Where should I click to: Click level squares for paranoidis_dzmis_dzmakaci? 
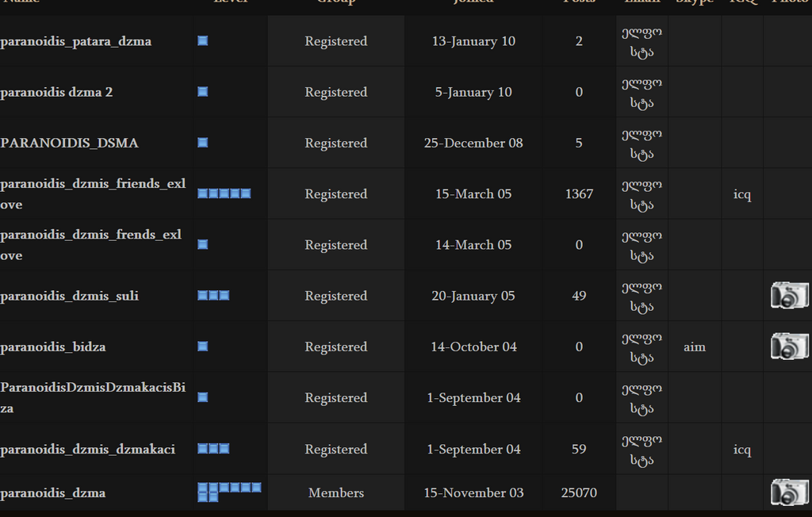(x=213, y=449)
